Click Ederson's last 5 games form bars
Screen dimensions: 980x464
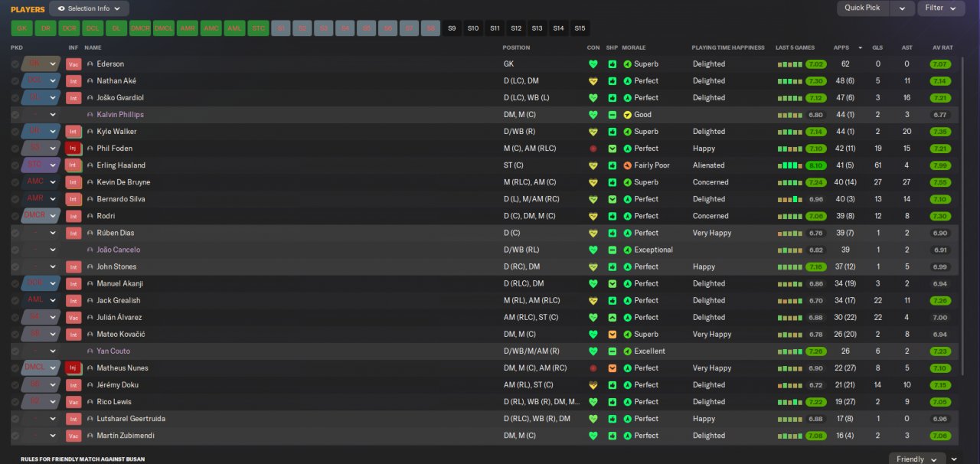(789, 64)
